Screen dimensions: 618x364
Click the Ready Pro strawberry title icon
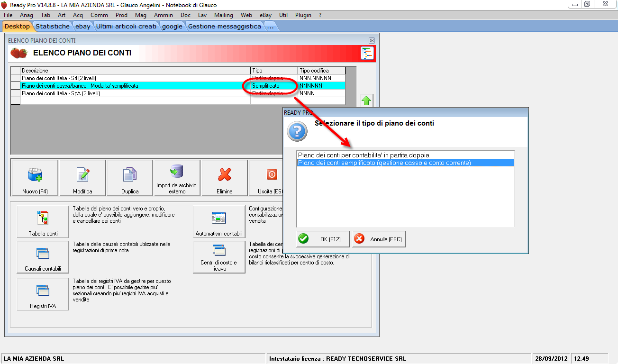pyautogui.click(x=4, y=5)
